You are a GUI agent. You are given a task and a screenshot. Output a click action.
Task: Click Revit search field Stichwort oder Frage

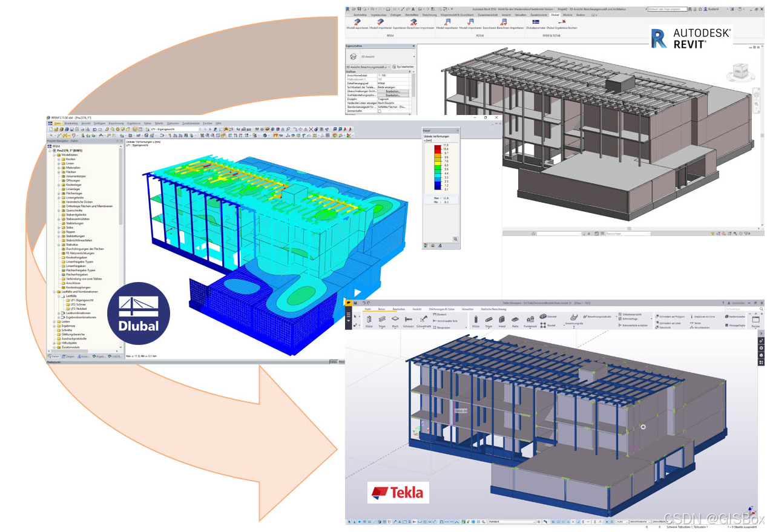pyautogui.click(x=666, y=9)
